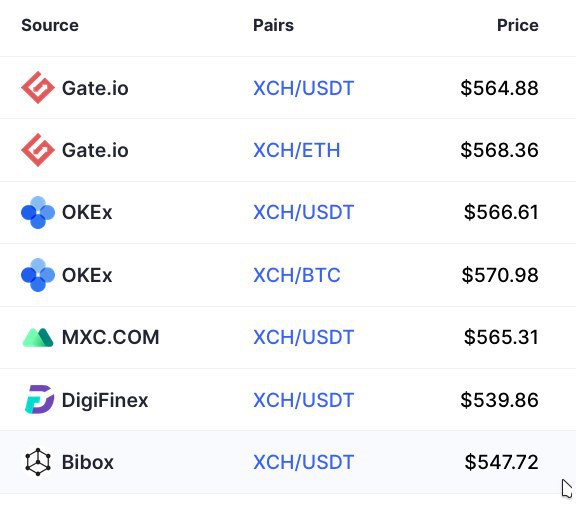This screenshot has width=576, height=509.
Task: Open the MXC.COM XCH/USDT pair link
Action: pyautogui.click(x=303, y=337)
